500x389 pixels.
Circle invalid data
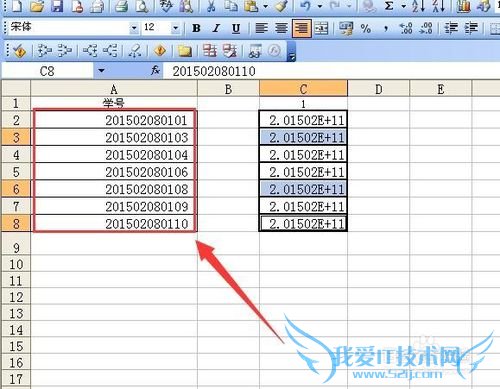pos(210,51)
